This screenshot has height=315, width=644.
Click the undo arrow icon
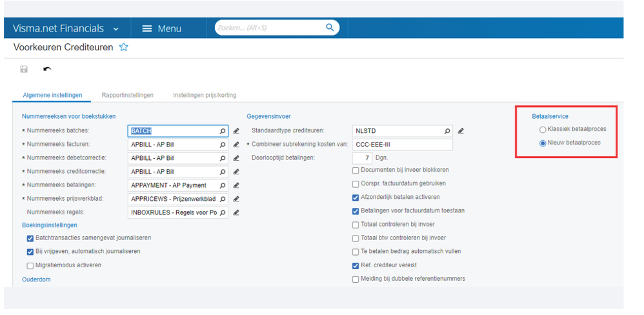(47, 69)
